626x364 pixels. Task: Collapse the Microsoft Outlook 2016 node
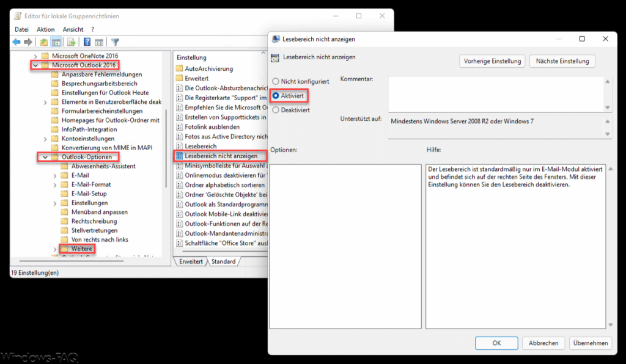coord(35,65)
